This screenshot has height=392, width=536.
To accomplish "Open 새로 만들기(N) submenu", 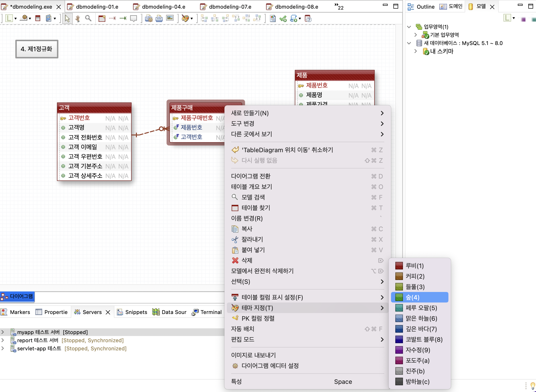I will (307, 113).
